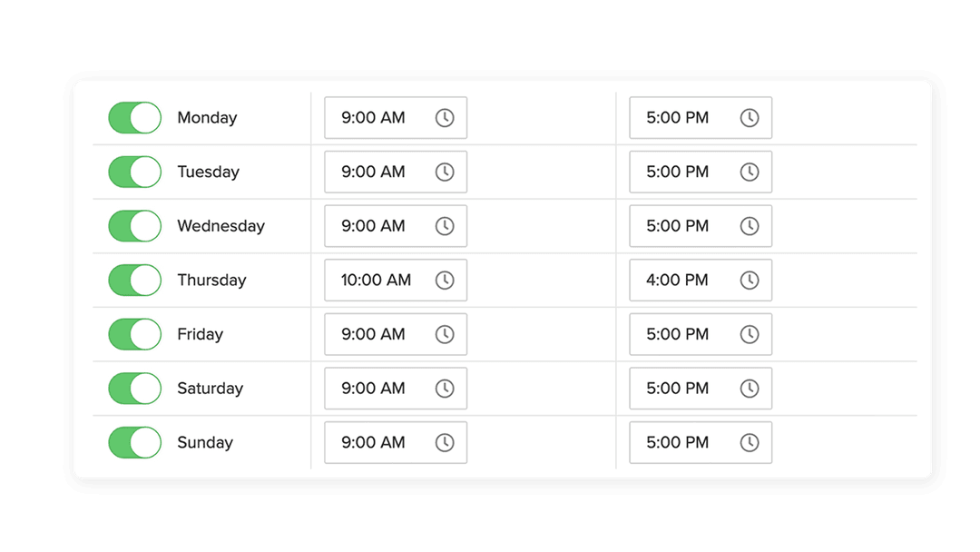Switch off the Thursday toggle
980x552 pixels.
(x=134, y=280)
